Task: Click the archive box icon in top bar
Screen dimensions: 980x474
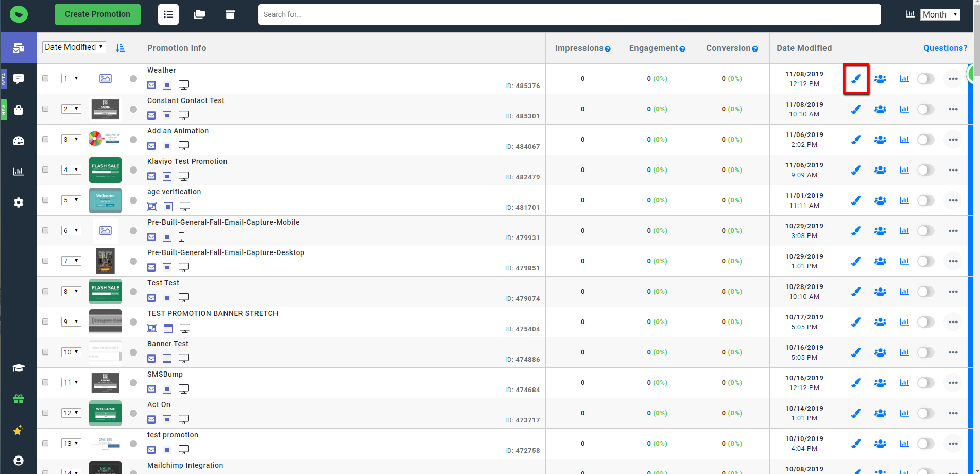Action: click(230, 14)
